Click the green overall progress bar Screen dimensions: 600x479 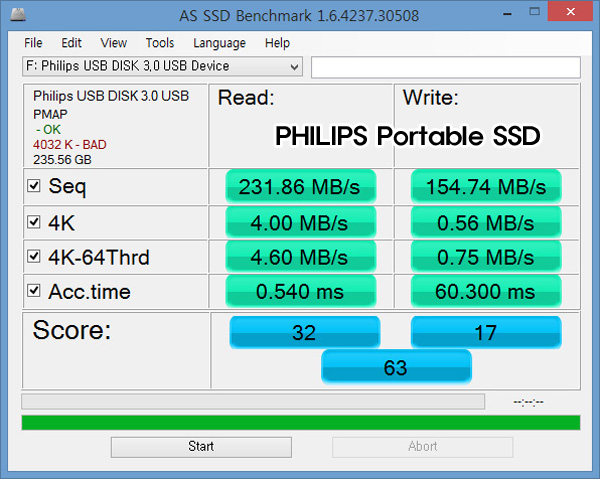tap(301, 423)
